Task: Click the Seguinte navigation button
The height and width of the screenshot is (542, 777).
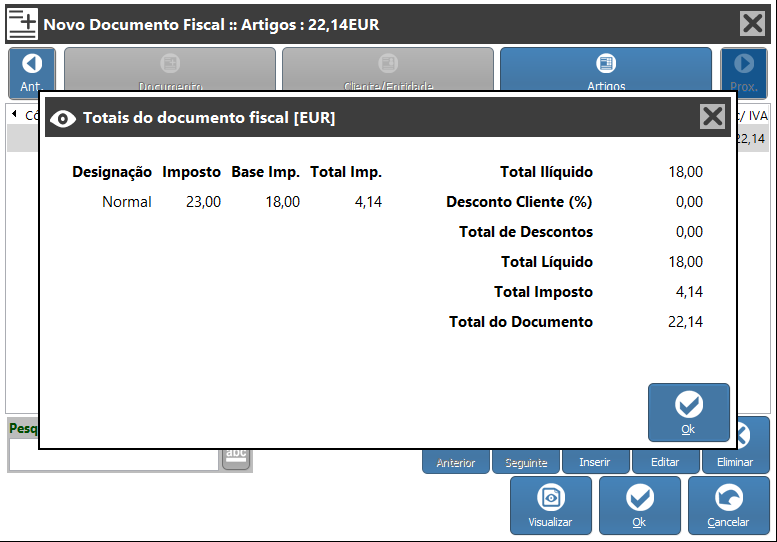Action: point(526,462)
